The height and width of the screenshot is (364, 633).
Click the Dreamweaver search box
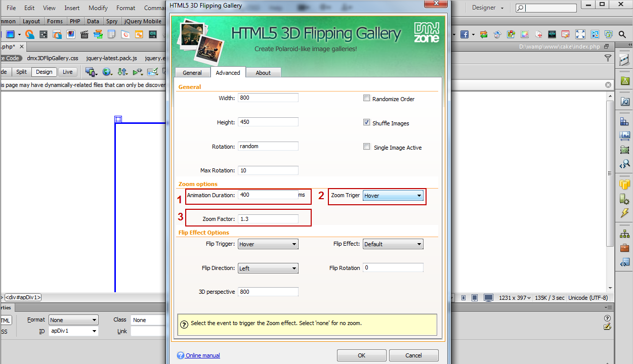pos(546,8)
